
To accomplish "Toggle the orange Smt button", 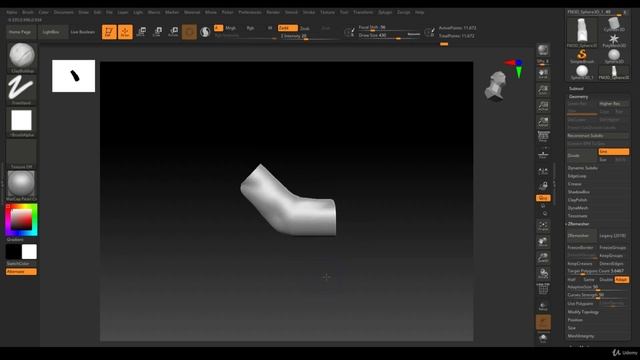I will (613, 151).
